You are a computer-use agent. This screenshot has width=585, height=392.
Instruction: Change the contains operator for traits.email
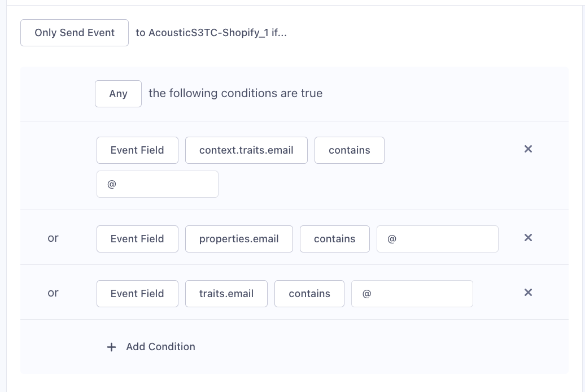(x=309, y=293)
